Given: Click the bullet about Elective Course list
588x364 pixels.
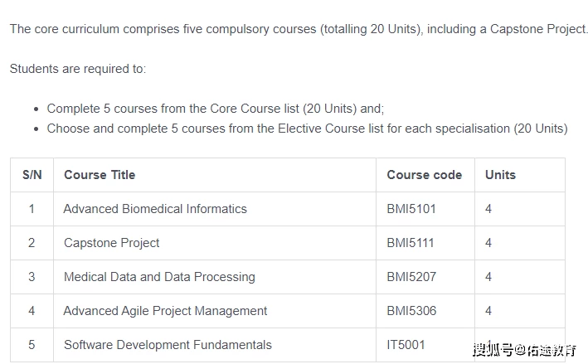Looking at the screenshot, I should pyautogui.click(x=307, y=129).
